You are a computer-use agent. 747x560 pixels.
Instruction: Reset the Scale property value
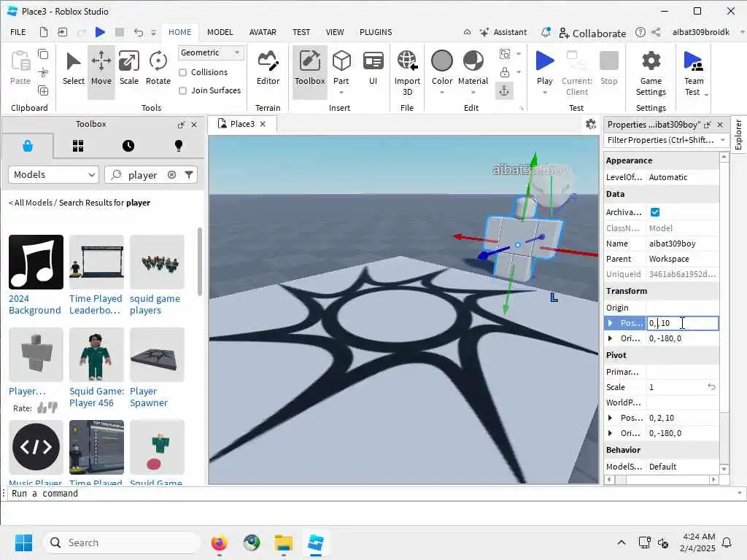[711, 386]
